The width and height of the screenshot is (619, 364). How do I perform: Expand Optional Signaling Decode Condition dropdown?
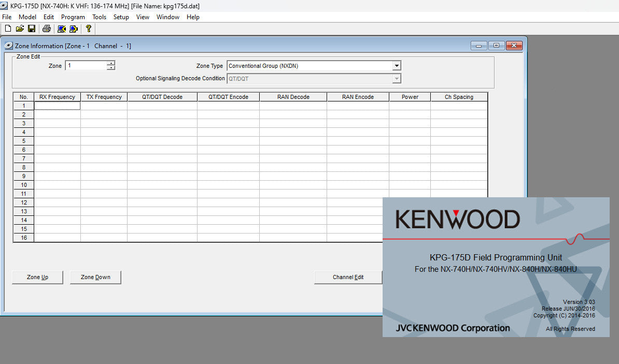coord(397,79)
